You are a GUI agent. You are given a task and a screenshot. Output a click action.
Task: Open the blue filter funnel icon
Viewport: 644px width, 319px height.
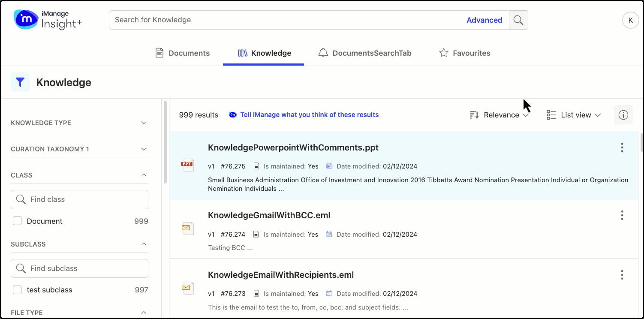(20, 82)
